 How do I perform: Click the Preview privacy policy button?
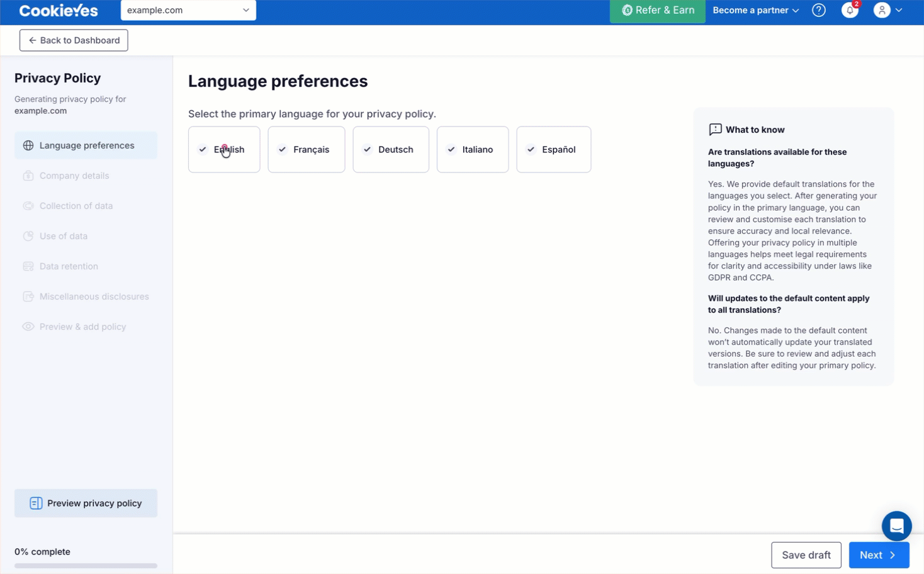tap(86, 504)
